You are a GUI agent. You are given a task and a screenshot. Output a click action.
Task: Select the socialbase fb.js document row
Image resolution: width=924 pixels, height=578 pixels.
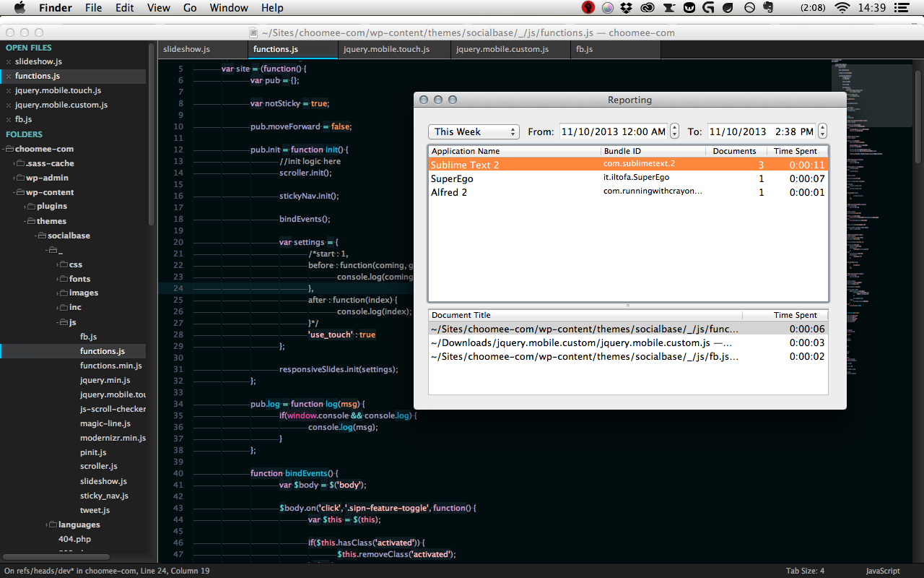coord(628,356)
